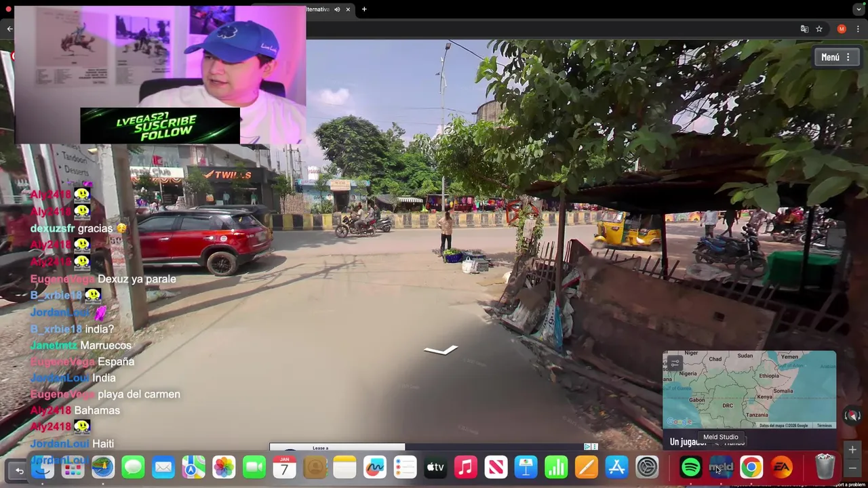Open the Términos link on the minimap

click(824, 426)
